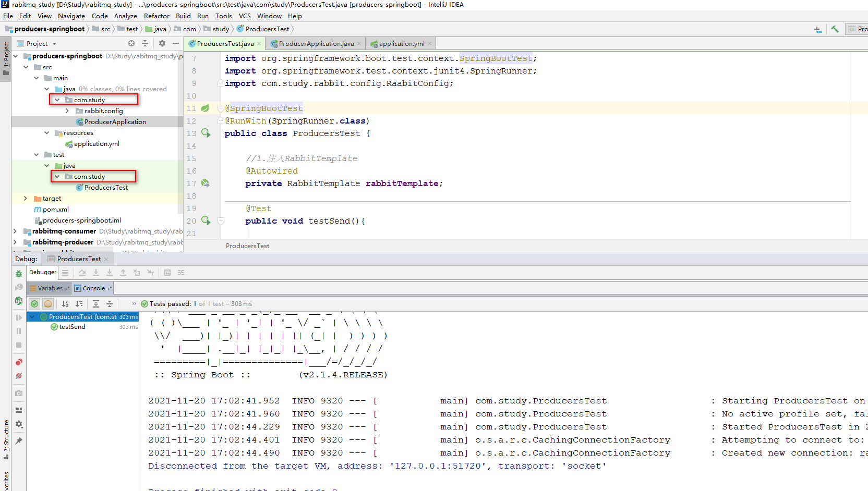Toggle Show Ignored tests filter
Image resolution: width=868 pixels, height=491 pixels.
(x=48, y=303)
